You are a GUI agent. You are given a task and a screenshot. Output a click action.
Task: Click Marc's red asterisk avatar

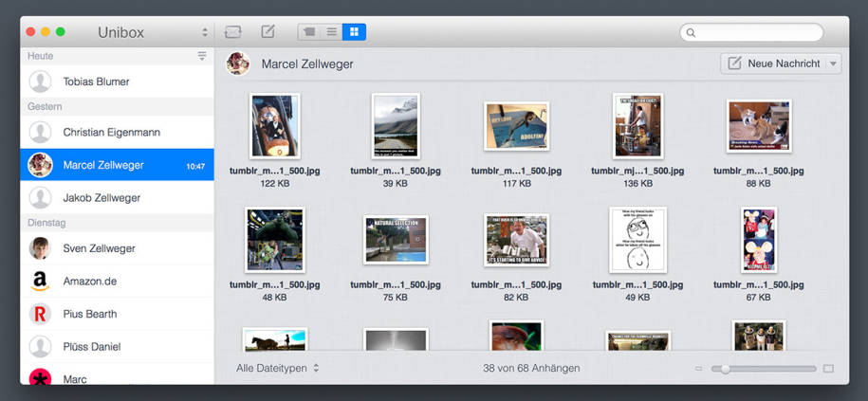coord(40,376)
